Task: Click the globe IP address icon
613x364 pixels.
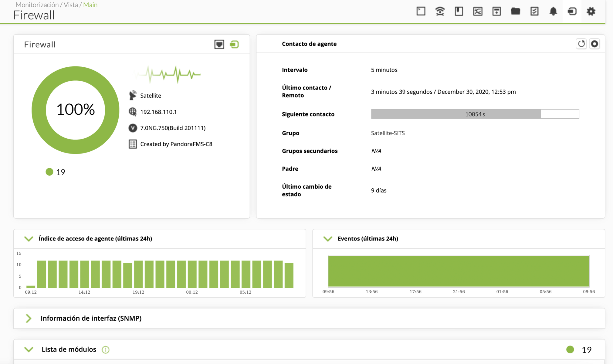Action: [x=133, y=112]
